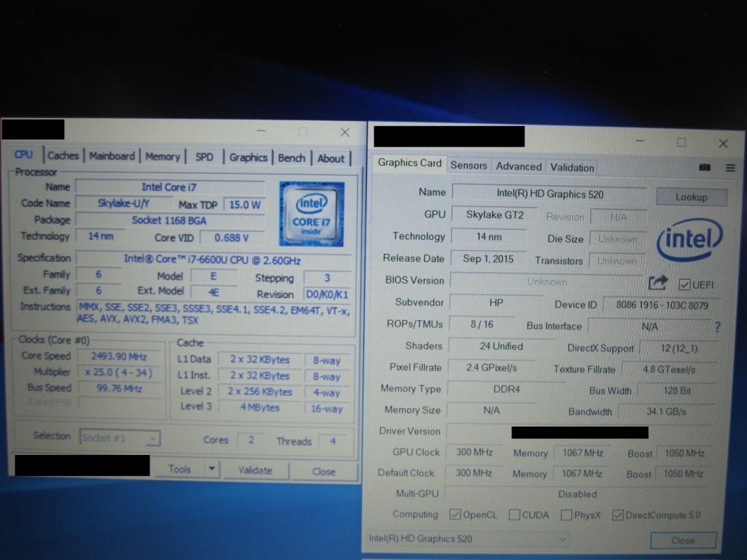The image size is (747, 560).
Task: Click the Bus Interface question mark
Action: (x=718, y=327)
